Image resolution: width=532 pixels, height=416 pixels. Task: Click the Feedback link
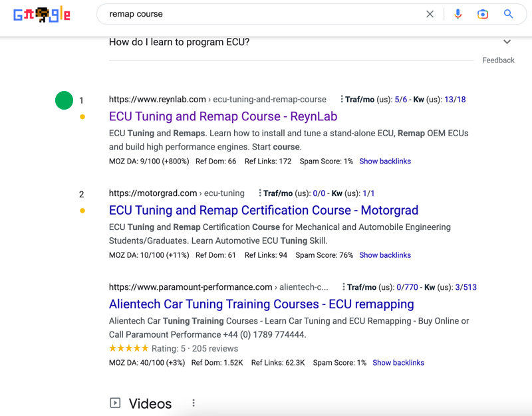click(x=498, y=60)
